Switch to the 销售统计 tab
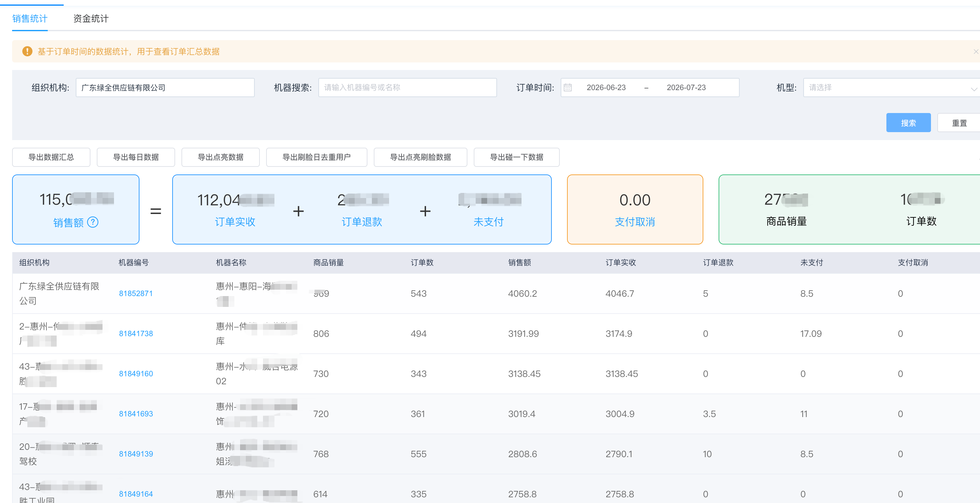Image resolution: width=980 pixels, height=503 pixels. [x=30, y=18]
